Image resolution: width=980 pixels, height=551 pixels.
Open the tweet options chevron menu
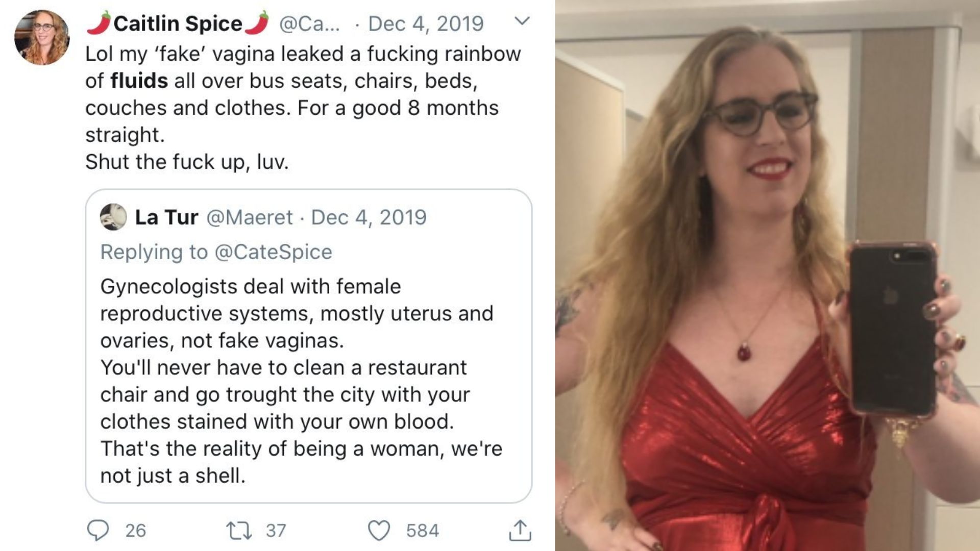pos(522,21)
